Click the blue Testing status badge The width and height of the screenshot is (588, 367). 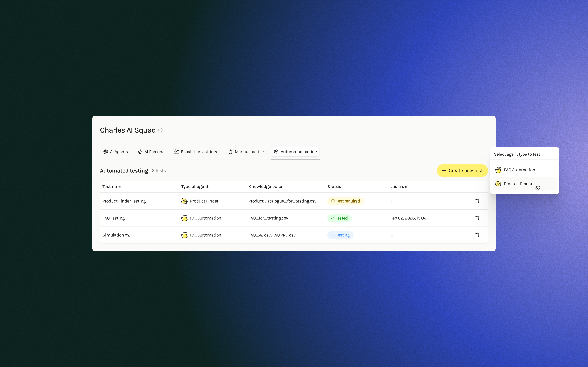[340, 235]
